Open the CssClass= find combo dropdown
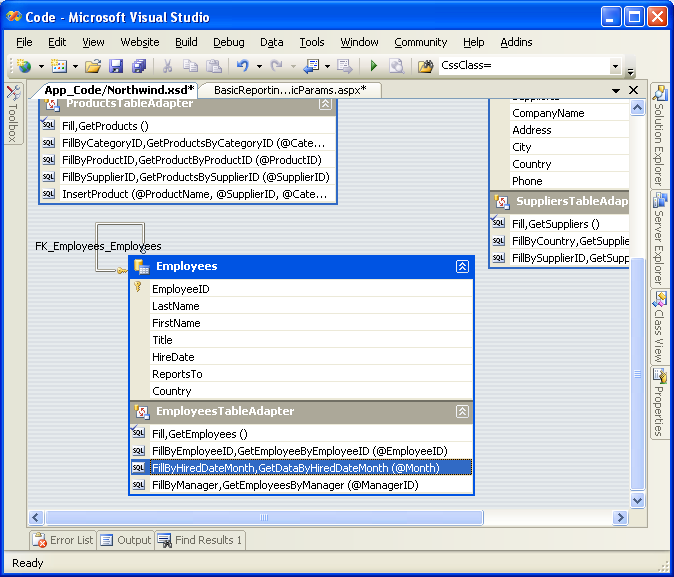This screenshot has height=577, width=674. [x=615, y=66]
